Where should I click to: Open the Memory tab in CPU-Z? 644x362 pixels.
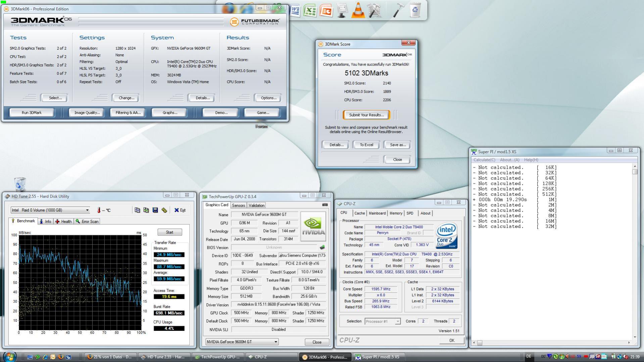(396, 213)
